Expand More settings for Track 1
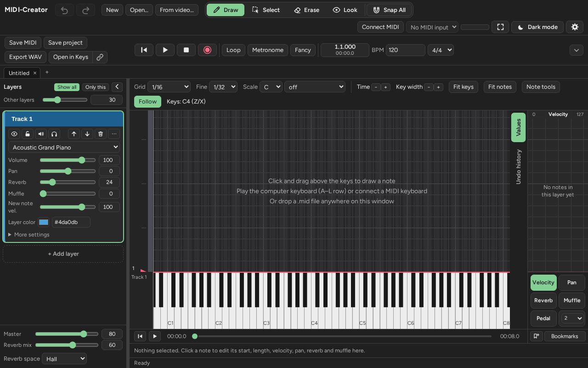 click(x=29, y=235)
